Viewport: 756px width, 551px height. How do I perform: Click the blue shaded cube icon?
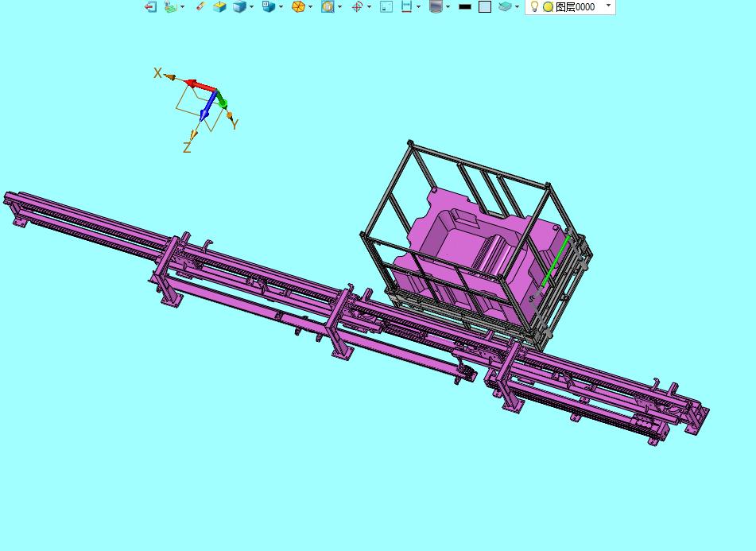coord(239,6)
